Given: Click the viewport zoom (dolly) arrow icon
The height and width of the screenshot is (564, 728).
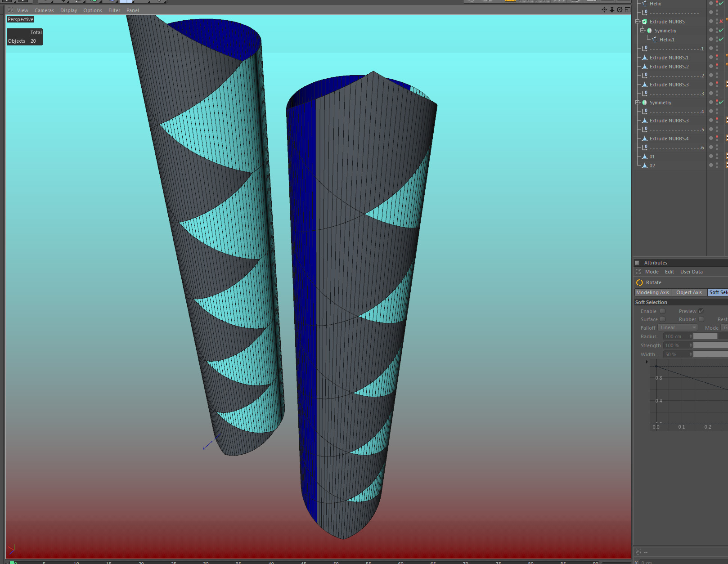Looking at the screenshot, I should point(612,10).
